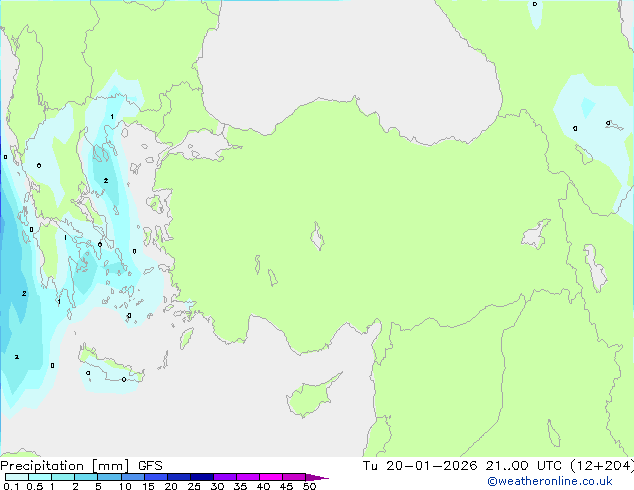This screenshot has height=490, width=634.
Task: Click the 35–40 mm violet legend swatch
Action: coord(248,477)
